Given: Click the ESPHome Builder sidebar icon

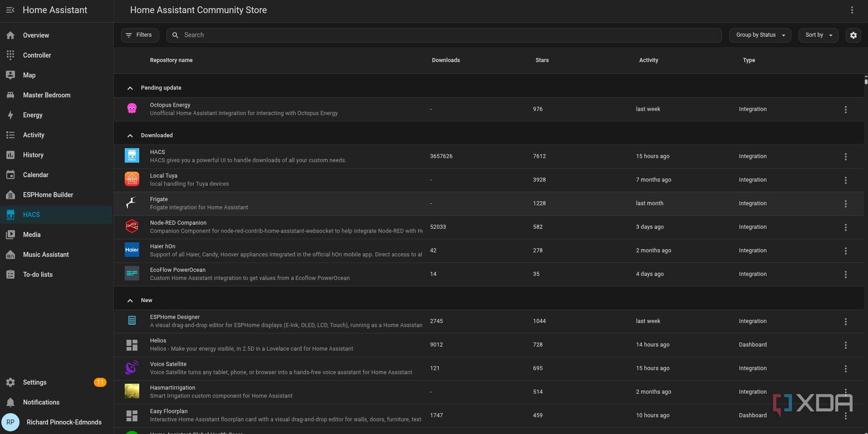Looking at the screenshot, I should (10, 195).
